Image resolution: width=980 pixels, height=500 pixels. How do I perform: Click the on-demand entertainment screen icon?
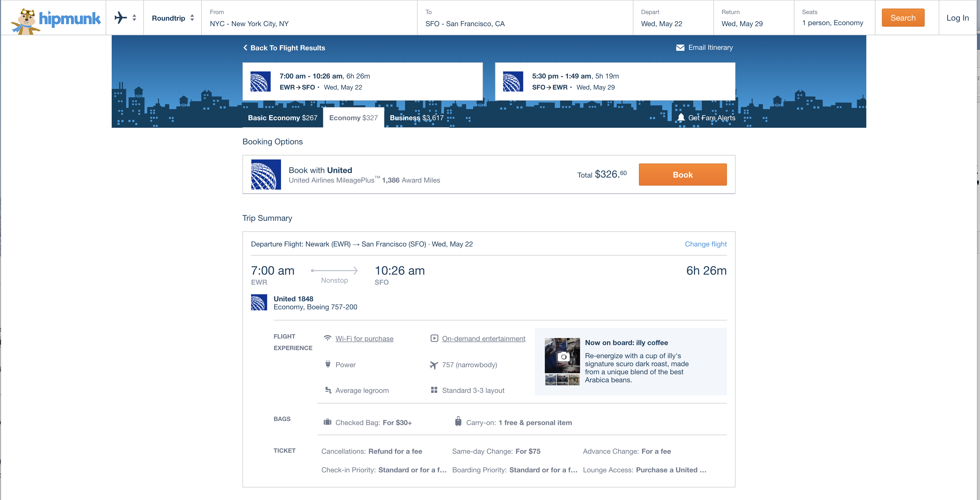coord(434,338)
